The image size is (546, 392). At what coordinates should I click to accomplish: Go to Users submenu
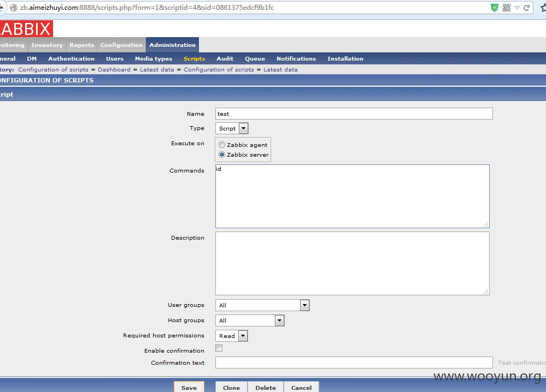[x=115, y=58]
